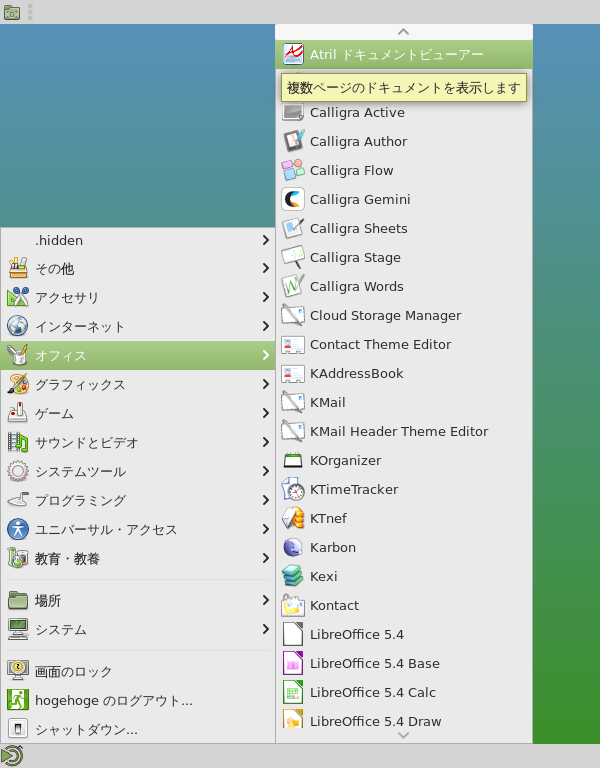The height and width of the screenshot is (768, 600).
Task: Expand the サウンドとビデオ submenu arrow
Action: [265, 442]
